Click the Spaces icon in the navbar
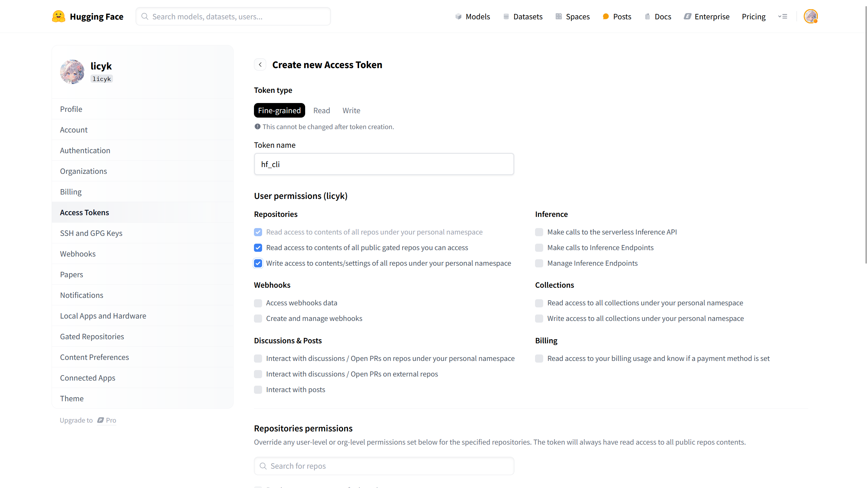The width and height of the screenshot is (868, 488). coord(558,16)
